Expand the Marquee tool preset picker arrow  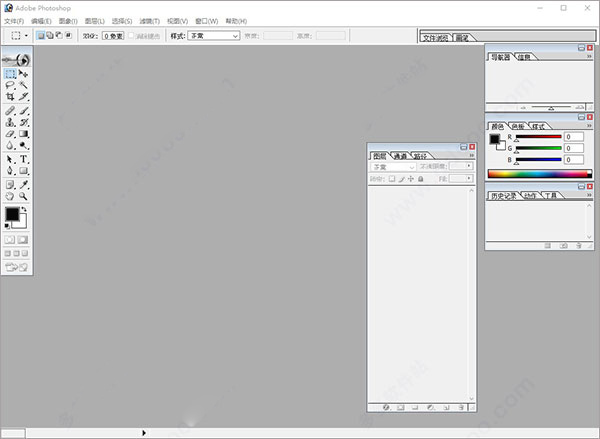tap(26, 36)
